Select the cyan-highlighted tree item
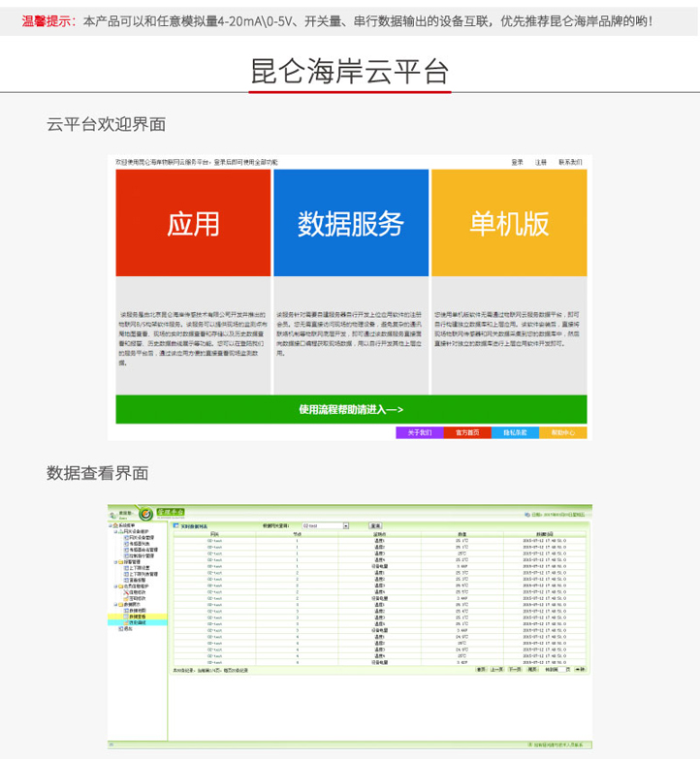 (x=138, y=622)
